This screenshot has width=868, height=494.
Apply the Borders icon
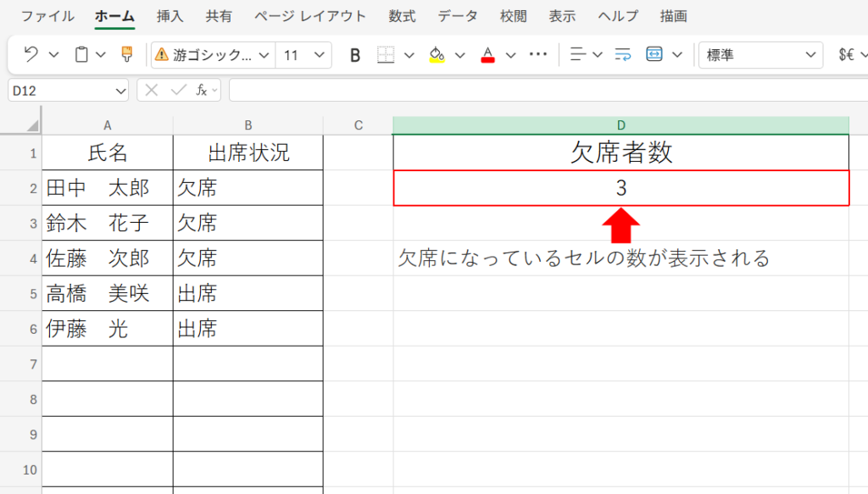pyautogui.click(x=386, y=55)
